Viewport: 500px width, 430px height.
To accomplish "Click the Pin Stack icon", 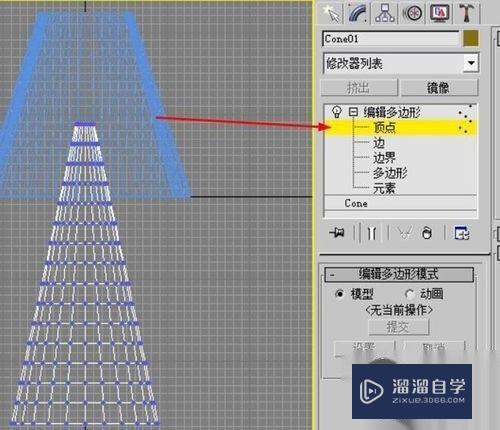I will [x=337, y=232].
